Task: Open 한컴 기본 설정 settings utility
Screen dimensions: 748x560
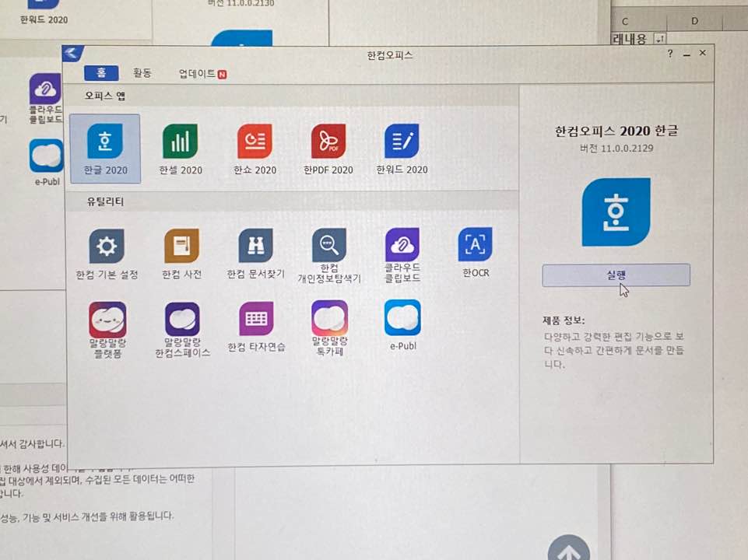Action: 107,245
